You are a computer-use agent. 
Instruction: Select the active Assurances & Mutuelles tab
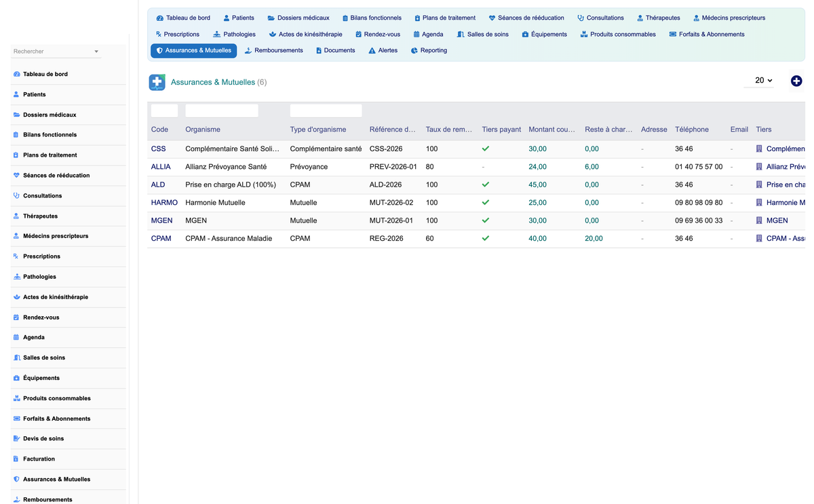pos(194,50)
